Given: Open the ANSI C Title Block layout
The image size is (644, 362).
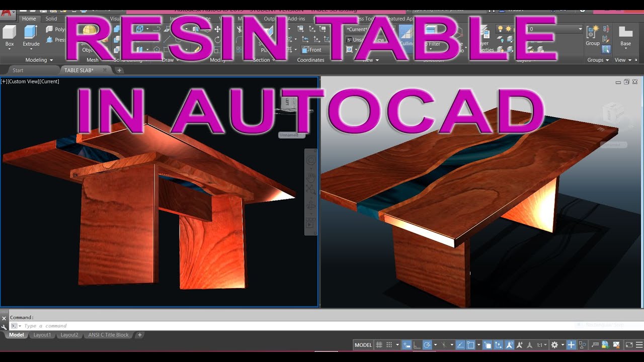Looking at the screenshot, I should pyautogui.click(x=109, y=335).
